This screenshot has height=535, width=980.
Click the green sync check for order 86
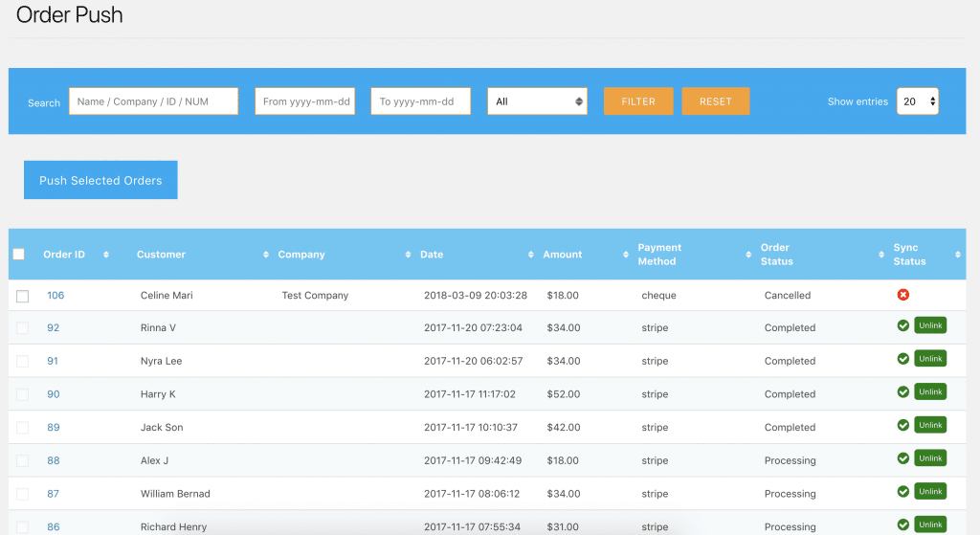coord(903,524)
